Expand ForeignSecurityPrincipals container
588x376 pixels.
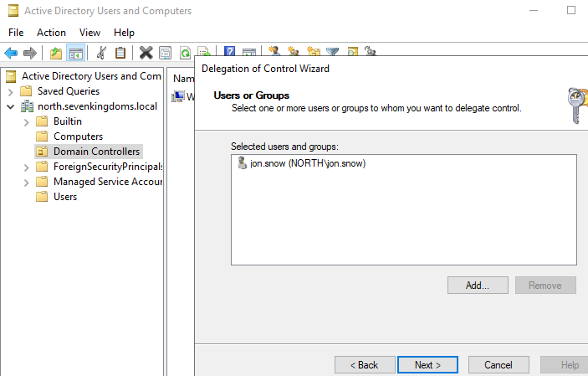(26, 167)
